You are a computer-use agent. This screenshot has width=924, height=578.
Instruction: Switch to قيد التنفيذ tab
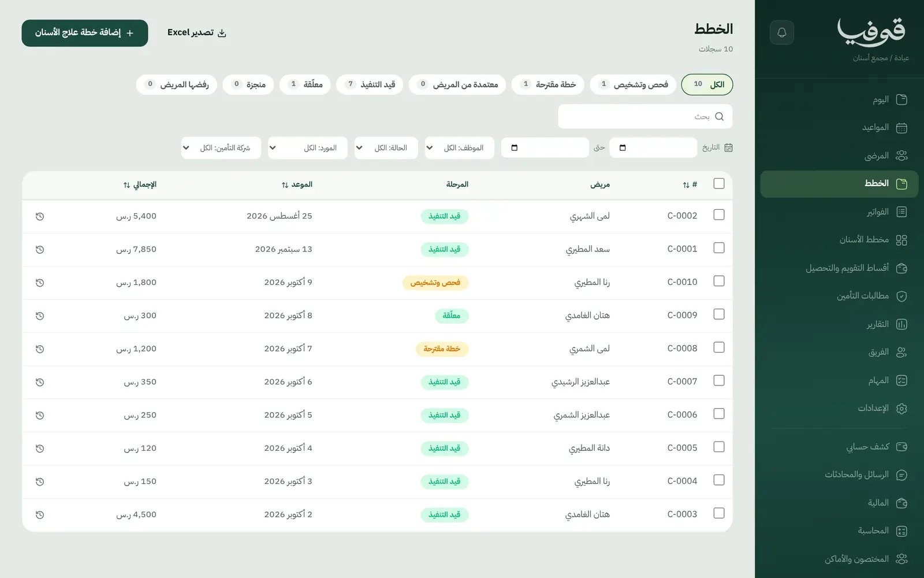click(x=370, y=84)
